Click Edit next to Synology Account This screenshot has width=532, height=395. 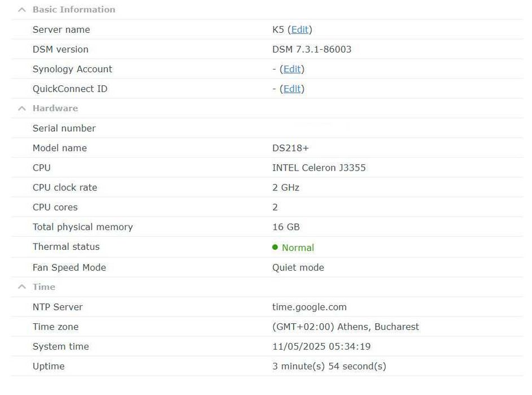(292, 69)
